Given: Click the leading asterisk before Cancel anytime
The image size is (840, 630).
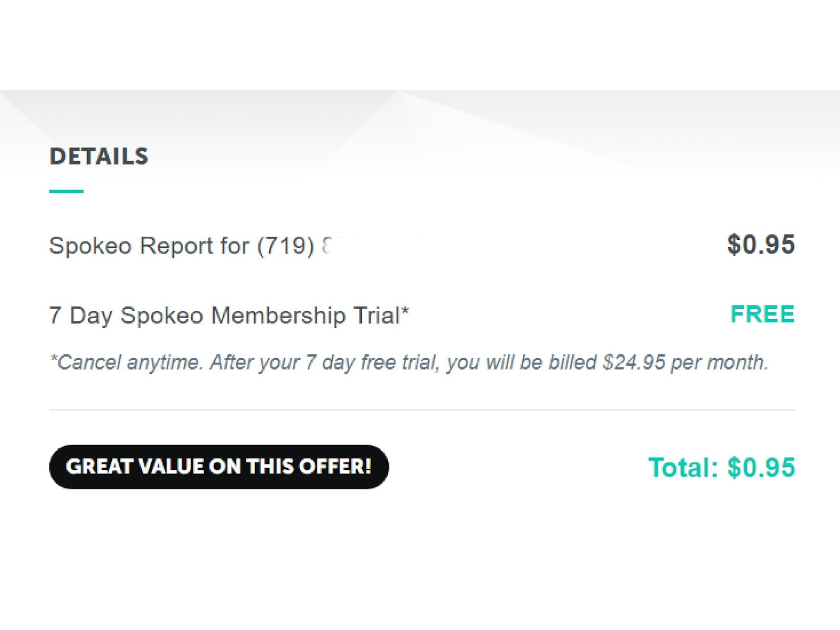Looking at the screenshot, I should click(x=52, y=359).
